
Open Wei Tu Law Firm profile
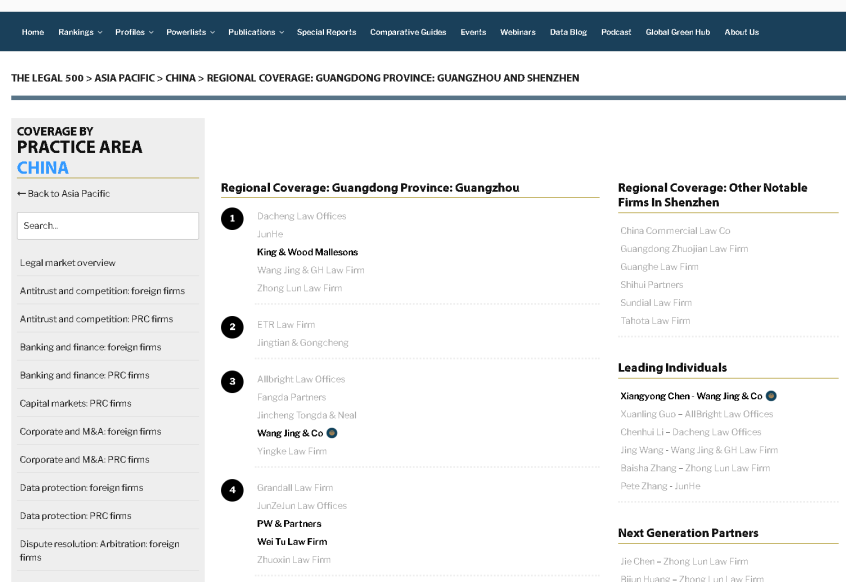(x=292, y=542)
